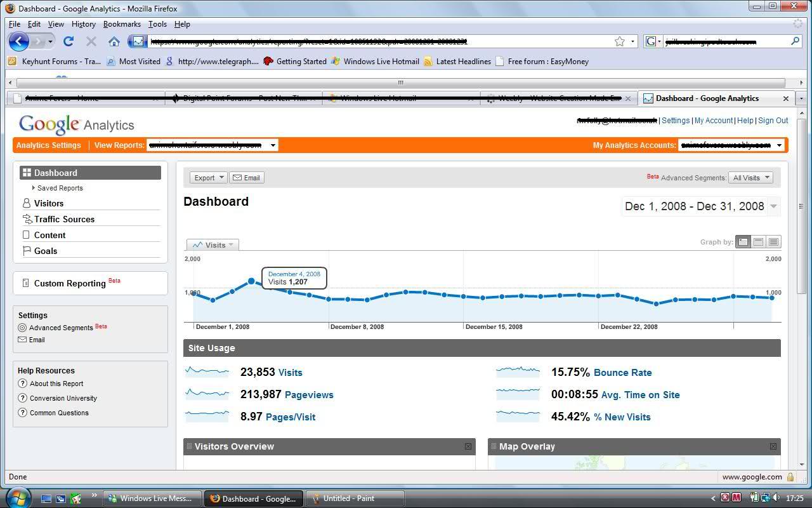Click Common Questions help icon

(23, 413)
